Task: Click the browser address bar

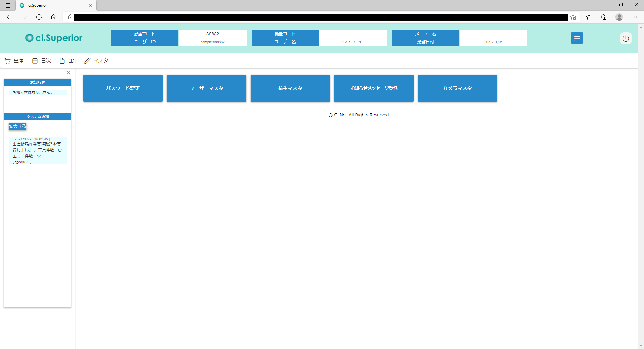Action: (321, 17)
